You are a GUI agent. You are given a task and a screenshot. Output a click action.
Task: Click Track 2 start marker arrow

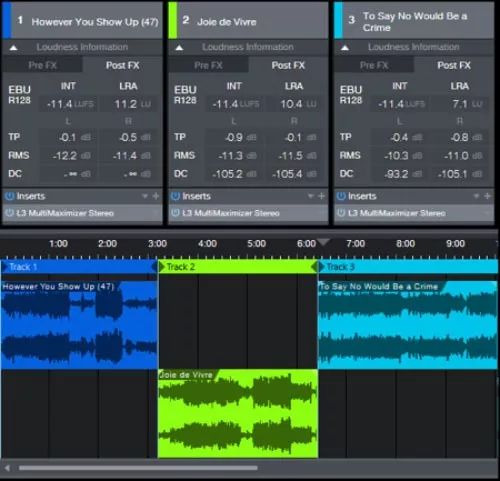(162, 267)
